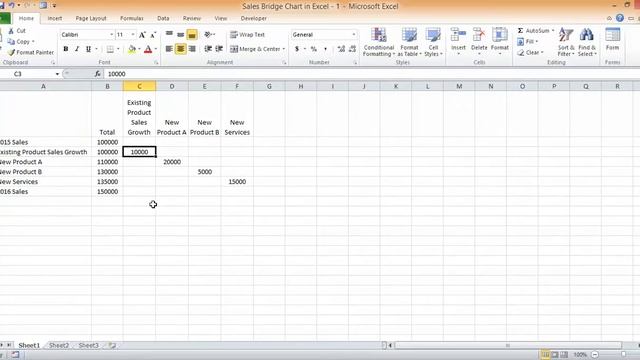Open Cell Styles gallery
Screen dimensions: 640x360
point(433,42)
